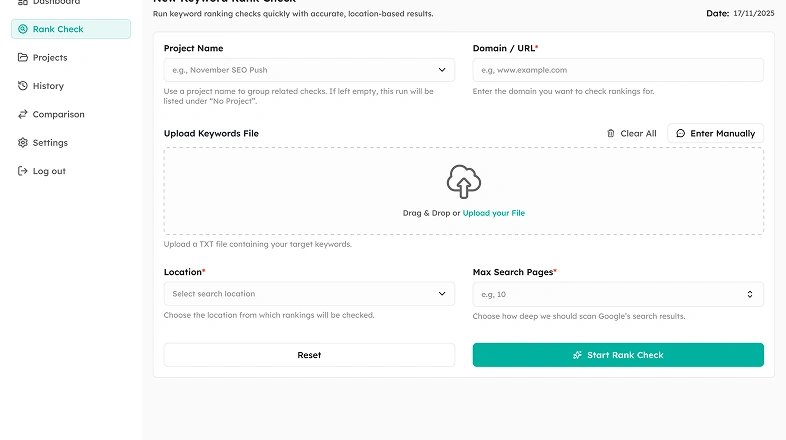Open the Dashboard menu item
The width and height of the screenshot is (786, 440).
coord(56,3)
